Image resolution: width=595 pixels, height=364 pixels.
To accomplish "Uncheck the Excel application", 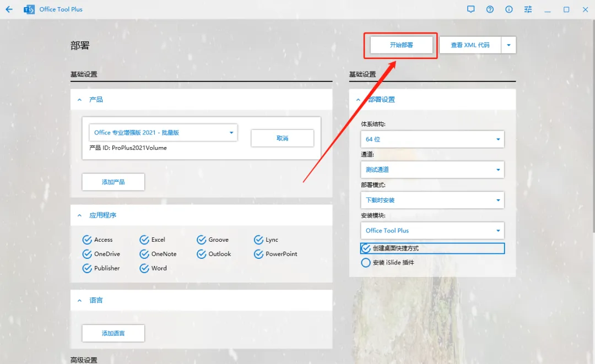I will (x=144, y=240).
